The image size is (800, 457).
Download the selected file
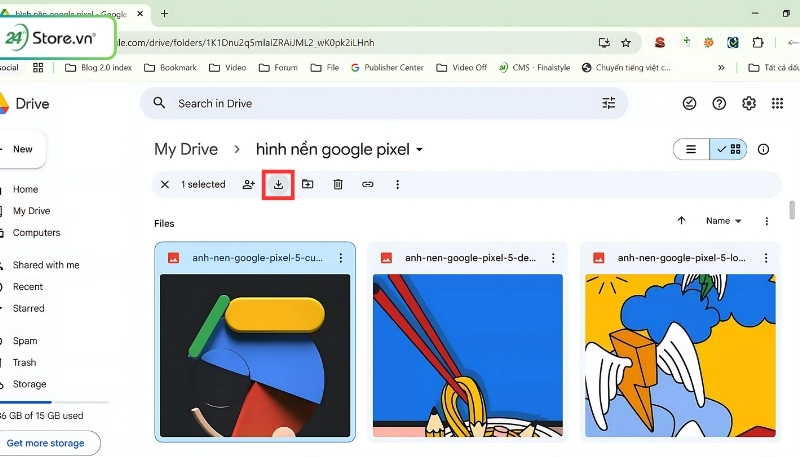click(x=278, y=185)
